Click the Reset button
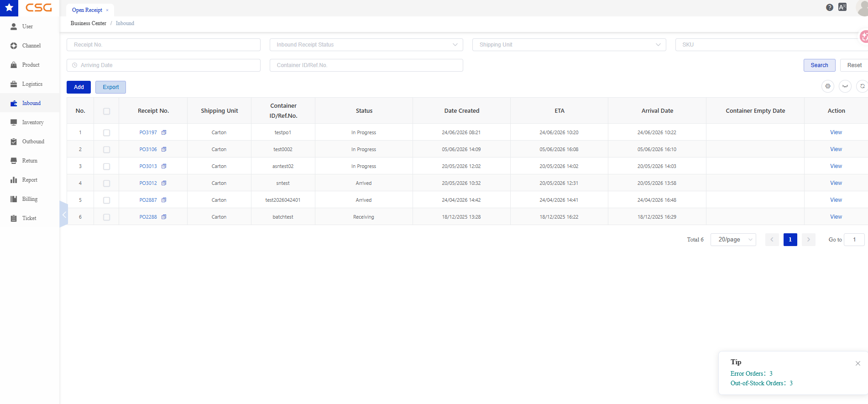This screenshot has height=404, width=868. (854, 65)
